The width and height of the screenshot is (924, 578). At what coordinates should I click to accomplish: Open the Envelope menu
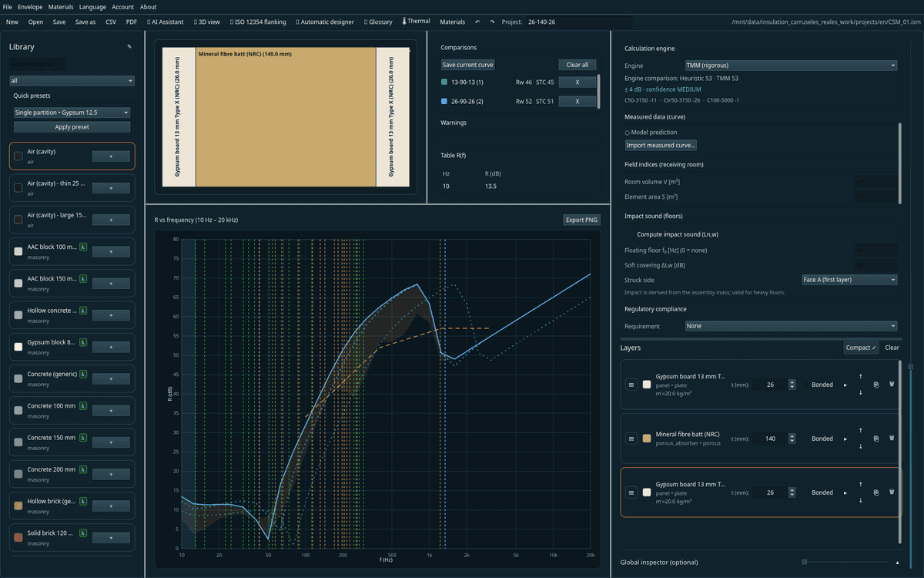click(x=30, y=7)
